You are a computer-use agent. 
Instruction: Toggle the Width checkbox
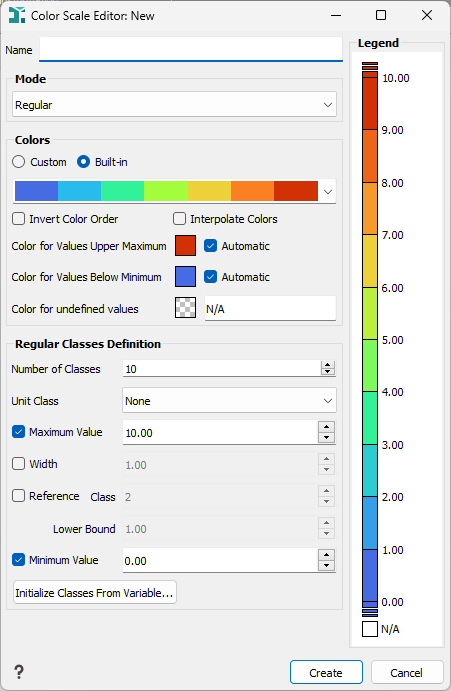point(19,464)
